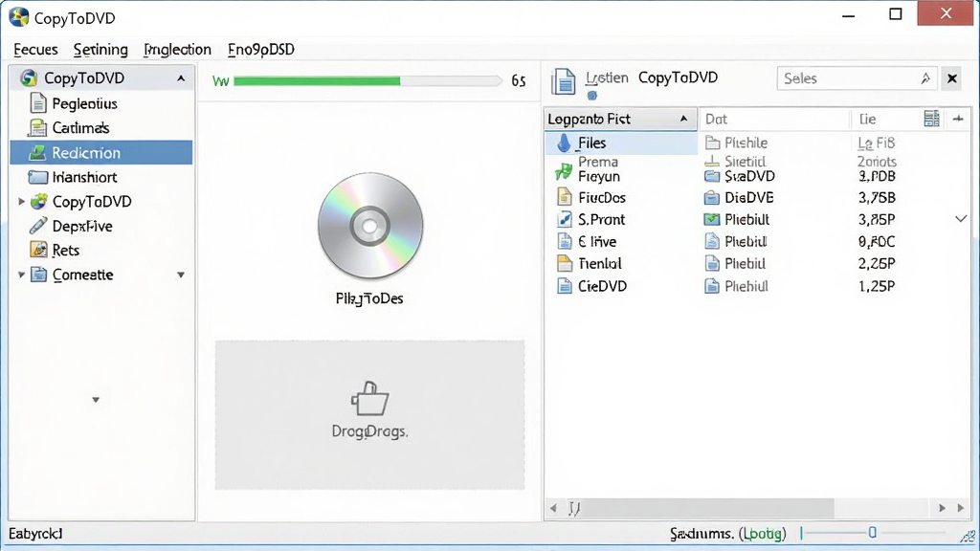
Task: Click the PlkgToDes label
Action: click(x=369, y=298)
